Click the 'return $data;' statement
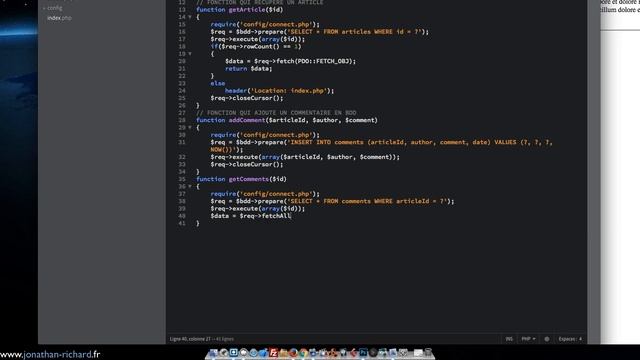Viewport: 640px width, 360px height. tap(249, 69)
